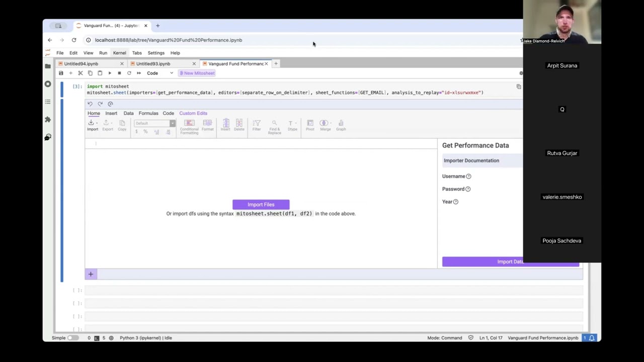Use the Insert column tool
Viewport: 644px width, 362px height.
point(225,126)
